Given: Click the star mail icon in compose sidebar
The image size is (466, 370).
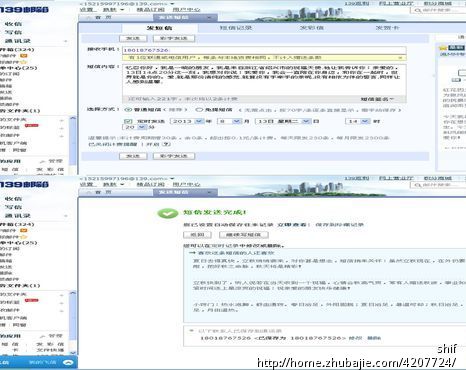Looking at the screenshot, I should 24,62.
